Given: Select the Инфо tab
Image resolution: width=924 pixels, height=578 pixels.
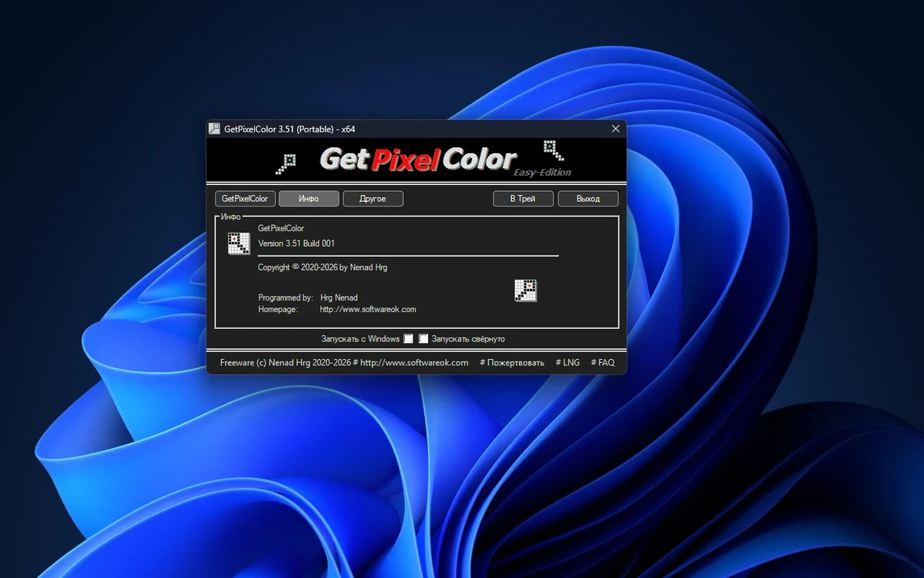Looking at the screenshot, I should (x=309, y=199).
